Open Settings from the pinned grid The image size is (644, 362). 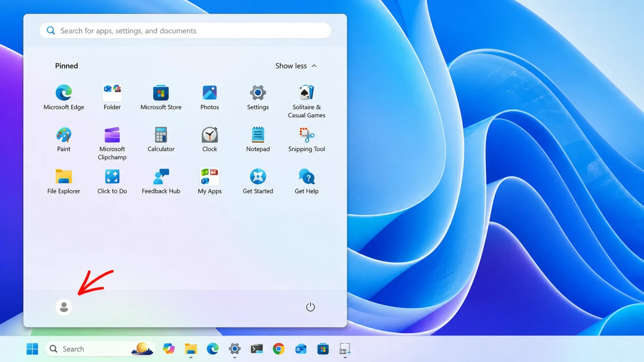tap(258, 97)
